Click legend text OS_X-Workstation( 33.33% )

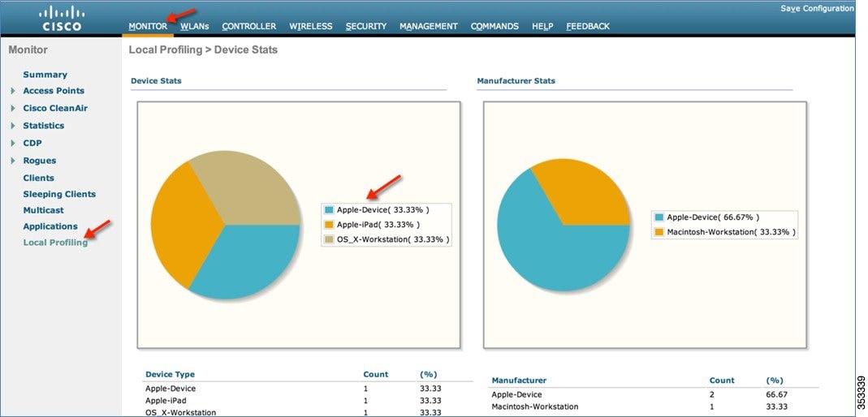pyautogui.click(x=393, y=239)
